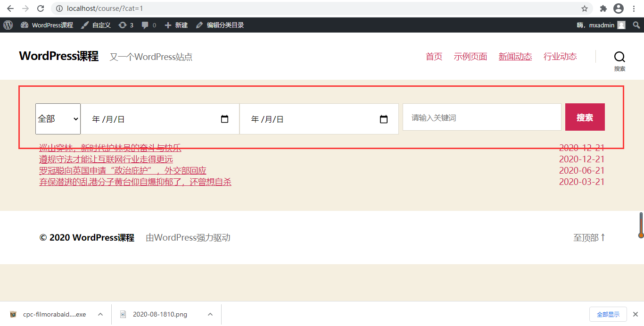View the 3 pending updates
644x326 pixels.
(x=126, y=25)
